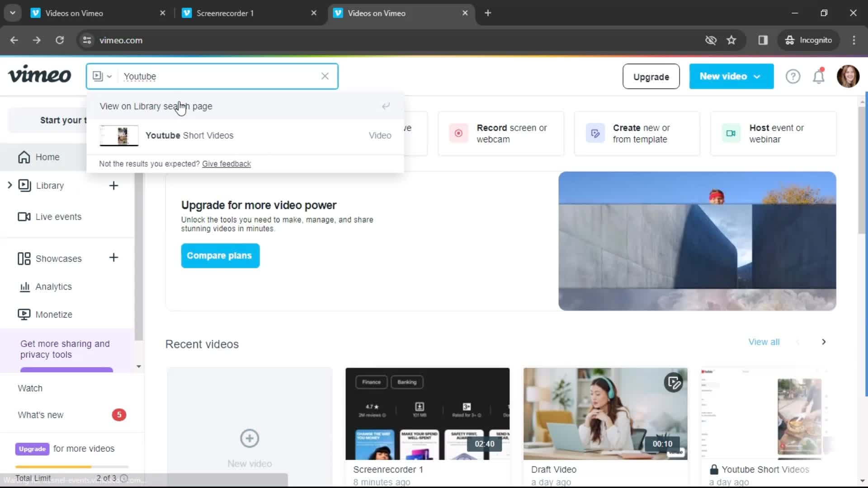
Task: Select the Draft Video thumbnail
Action: [606, 413]
